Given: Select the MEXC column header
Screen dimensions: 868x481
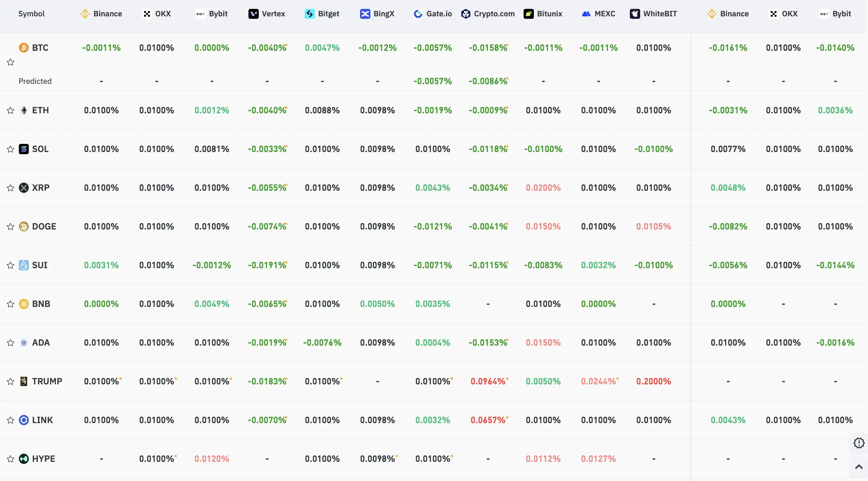Looking at the screenshot, I should coord(599,14).
